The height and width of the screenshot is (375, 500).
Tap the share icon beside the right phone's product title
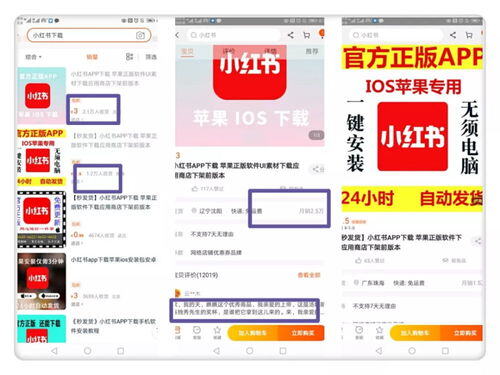click(x=478, y=241)
